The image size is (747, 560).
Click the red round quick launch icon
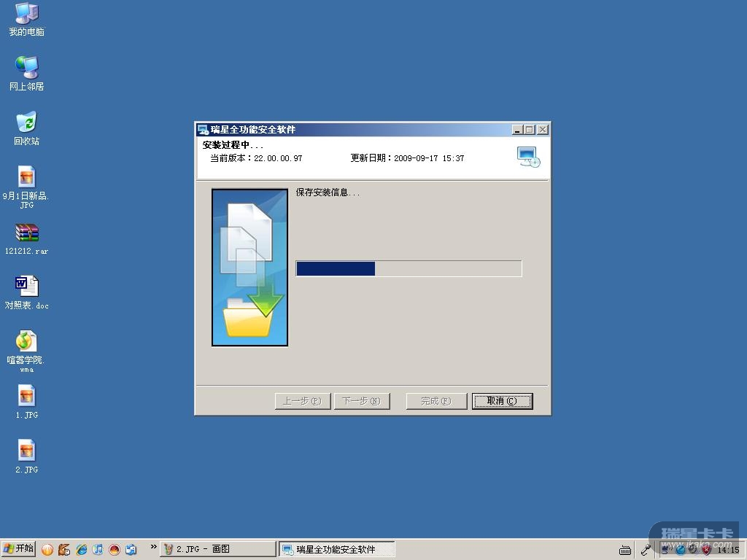pyautogui.click(x=115, y=550)
